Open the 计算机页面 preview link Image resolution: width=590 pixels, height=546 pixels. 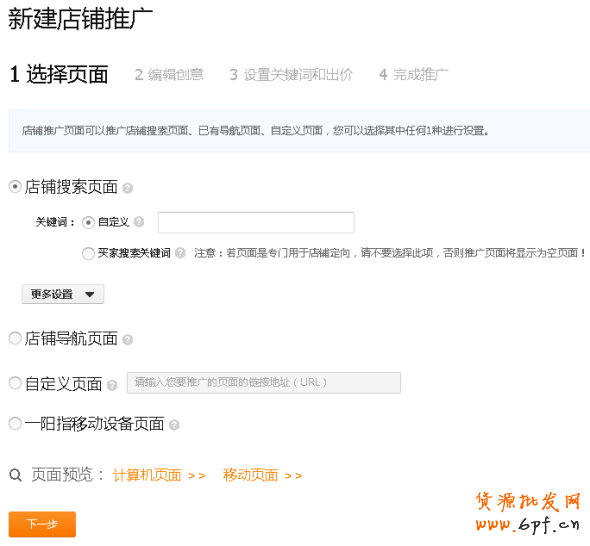coord(159,475)
